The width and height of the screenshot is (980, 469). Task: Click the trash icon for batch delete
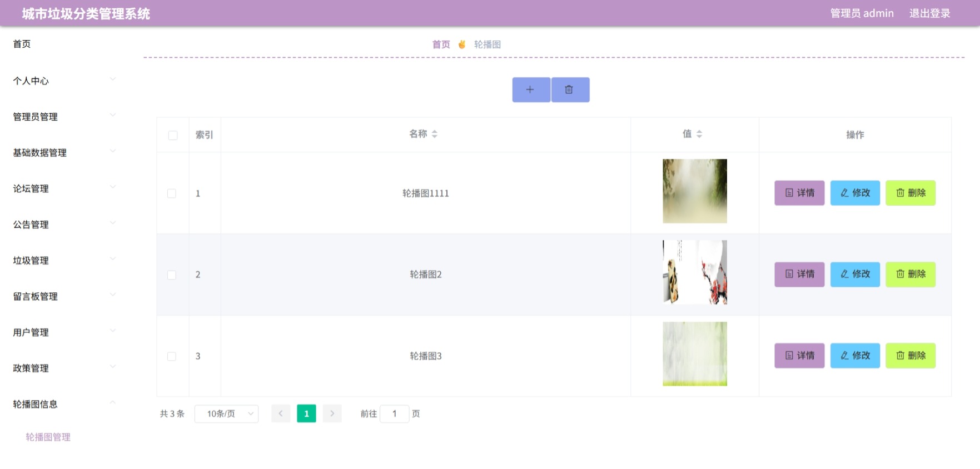(570, 89)
